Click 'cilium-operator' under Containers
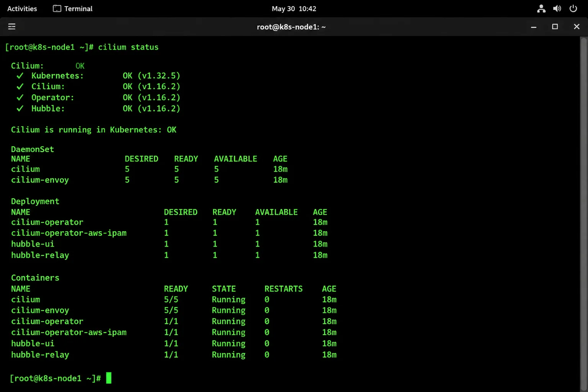This screenshot has width=588, height=392. [47, 322]
